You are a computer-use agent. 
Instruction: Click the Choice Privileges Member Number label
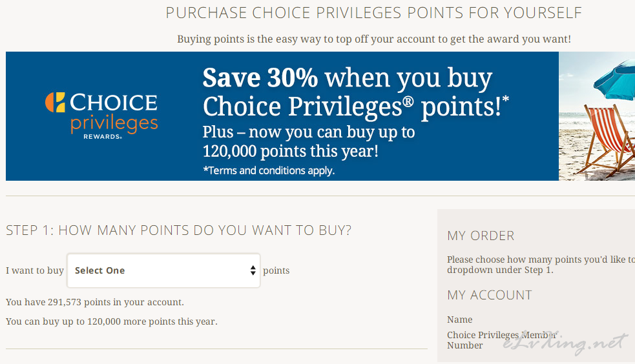(x=502, y=340)
